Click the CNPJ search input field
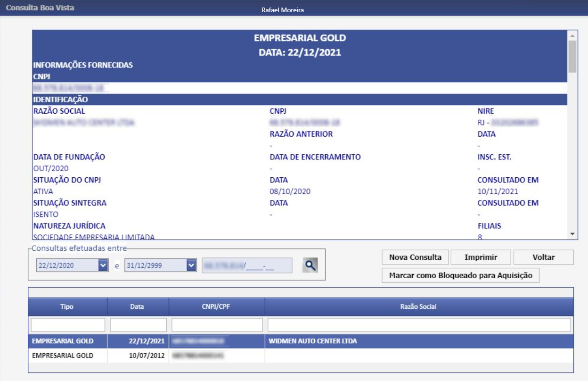Image resolution: width=588 pixels, height=381 pixels. coord(247,265)
